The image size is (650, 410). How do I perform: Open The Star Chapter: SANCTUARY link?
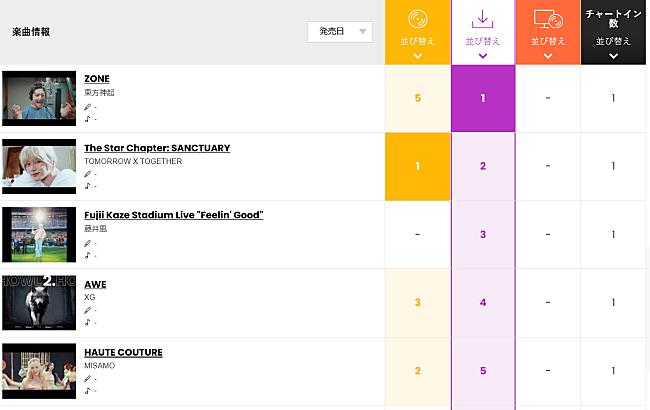point(157,148)
